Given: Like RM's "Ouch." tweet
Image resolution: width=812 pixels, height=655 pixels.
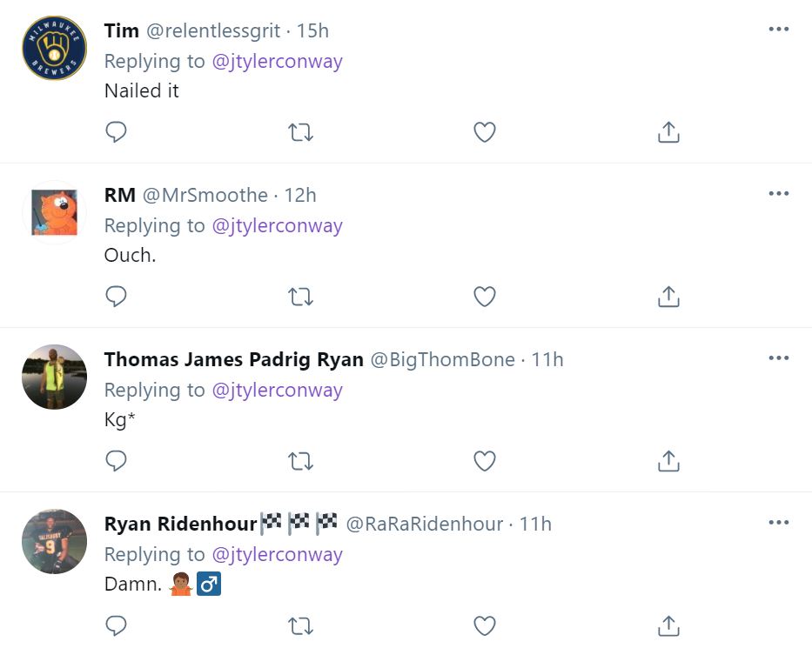Looking at the screenshot, I should pyautogui.click(x=485, y=297).
